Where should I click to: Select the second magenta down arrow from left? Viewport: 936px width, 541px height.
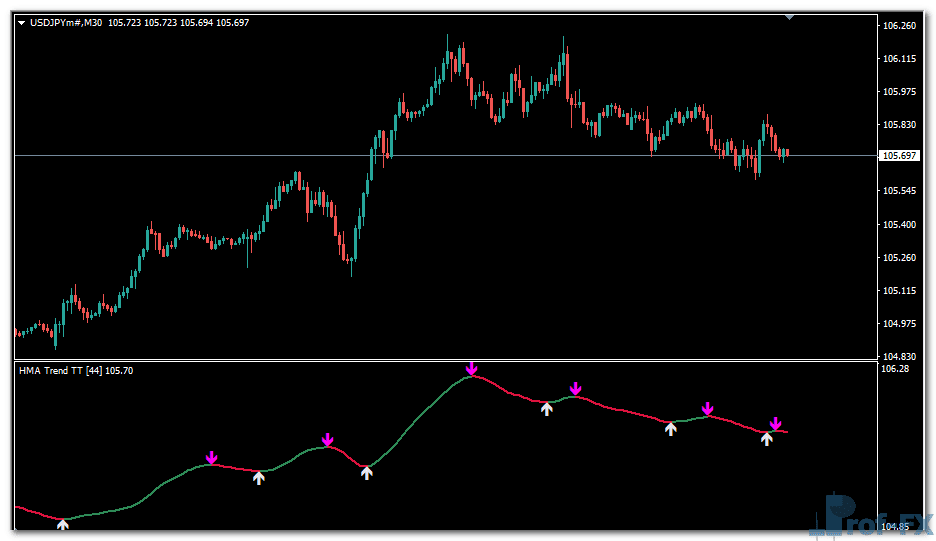click(x=328, y=440)
